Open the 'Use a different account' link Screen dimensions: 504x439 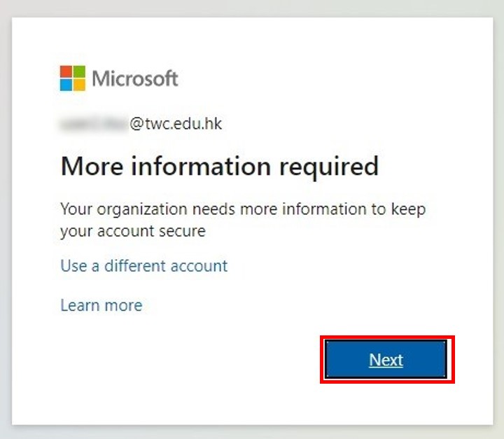coord(144,266)
